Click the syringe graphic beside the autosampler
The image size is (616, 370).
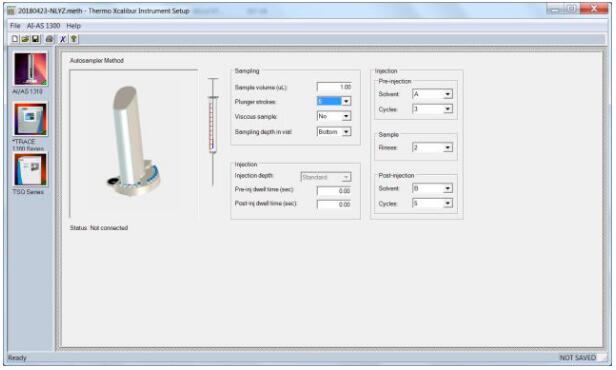point(213,132)
